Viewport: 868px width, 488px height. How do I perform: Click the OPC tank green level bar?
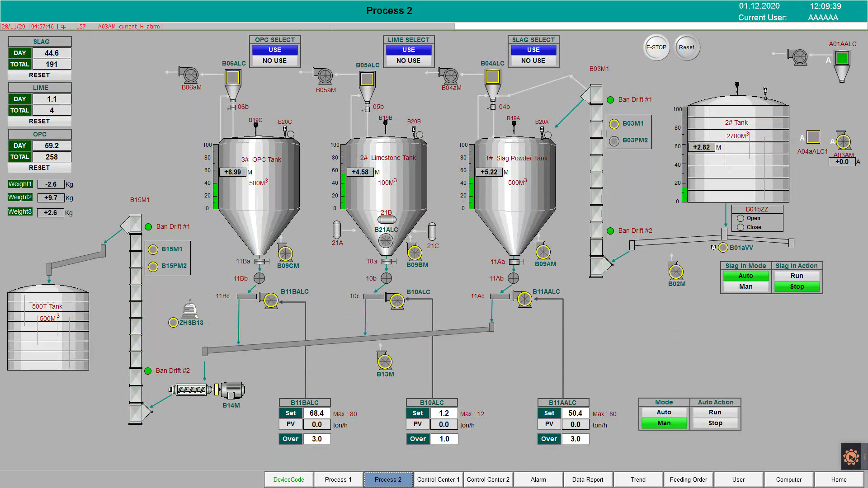click(x=216, y=196)
